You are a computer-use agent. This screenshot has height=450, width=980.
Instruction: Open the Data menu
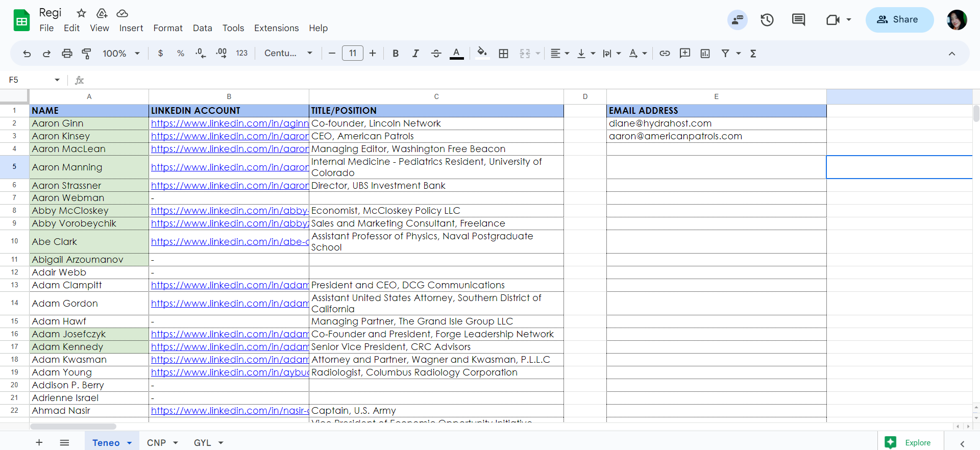(203, 28)
